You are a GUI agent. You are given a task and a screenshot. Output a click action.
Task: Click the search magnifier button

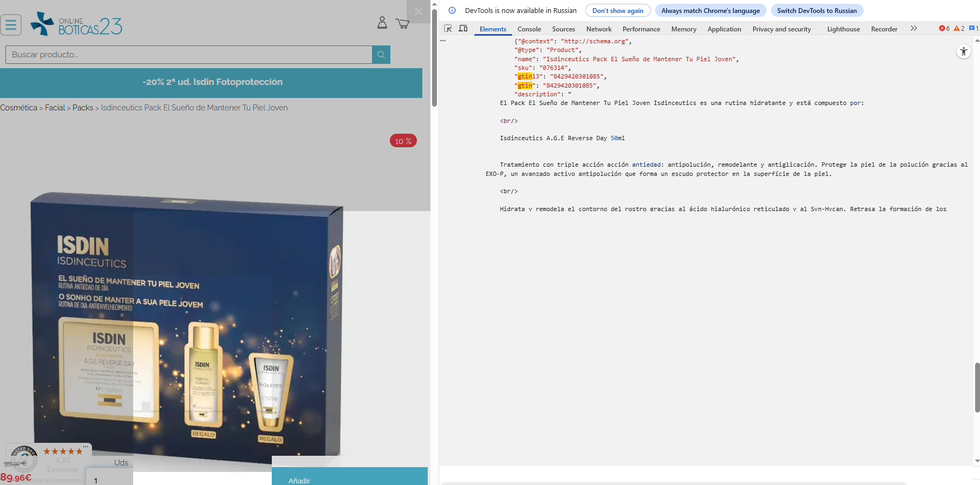point(381,55)
